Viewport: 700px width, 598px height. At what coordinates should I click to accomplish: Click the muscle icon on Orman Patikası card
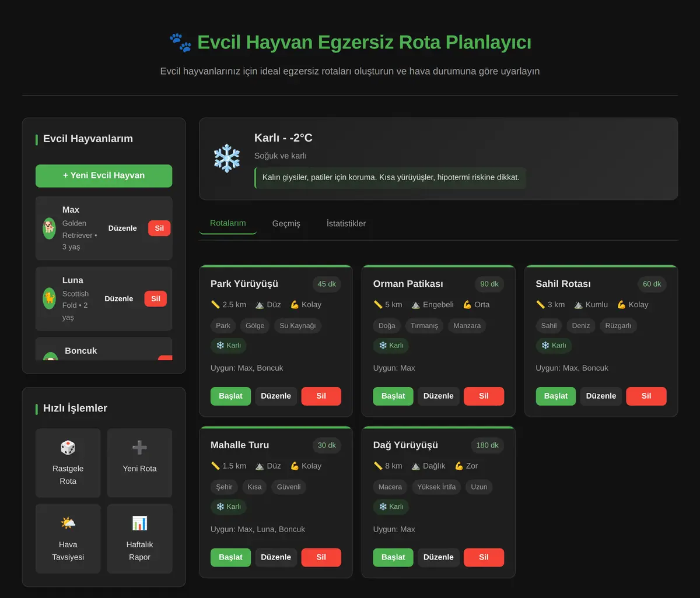coord(467,304)
